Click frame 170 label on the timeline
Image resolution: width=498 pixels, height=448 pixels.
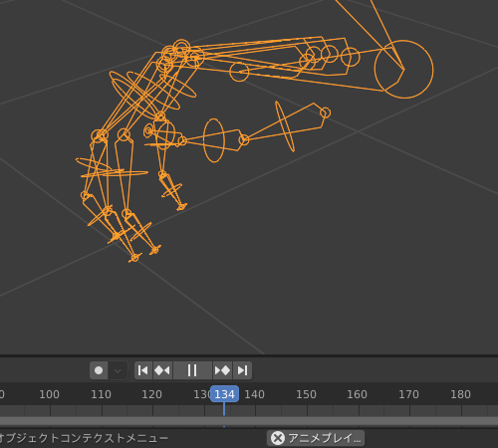(408, 394)
